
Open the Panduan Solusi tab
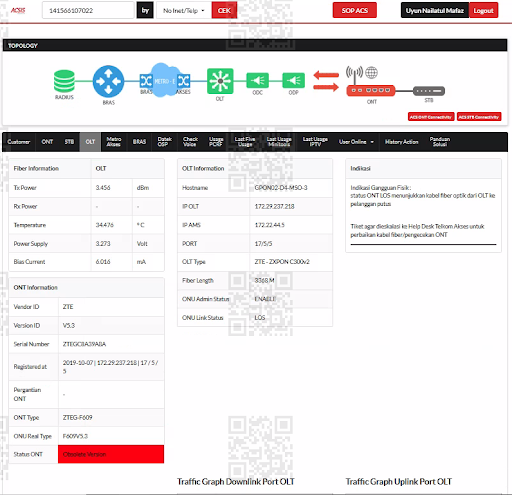pyautogui.click(x=440, y=142)
